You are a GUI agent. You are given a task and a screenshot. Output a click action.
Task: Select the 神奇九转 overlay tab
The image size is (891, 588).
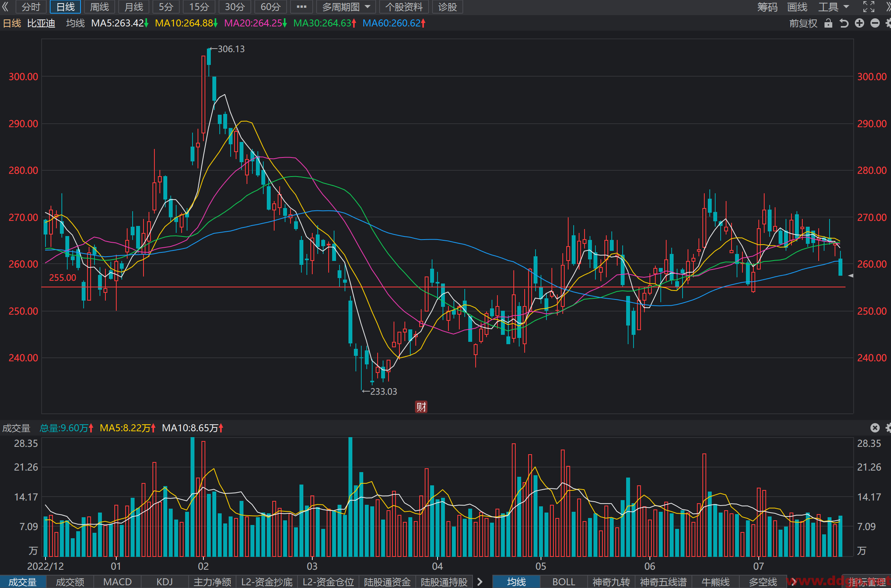(611, 582)
